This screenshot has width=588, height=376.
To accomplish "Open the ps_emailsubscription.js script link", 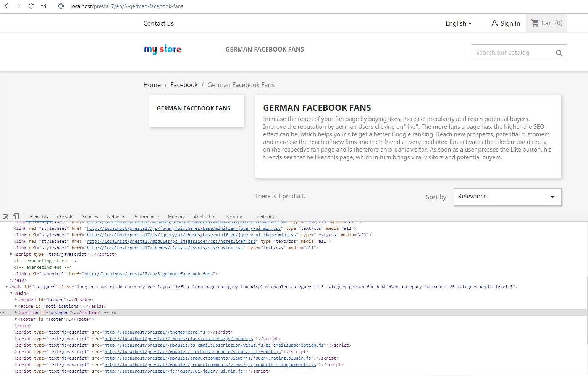I will [x=214, y=345].
